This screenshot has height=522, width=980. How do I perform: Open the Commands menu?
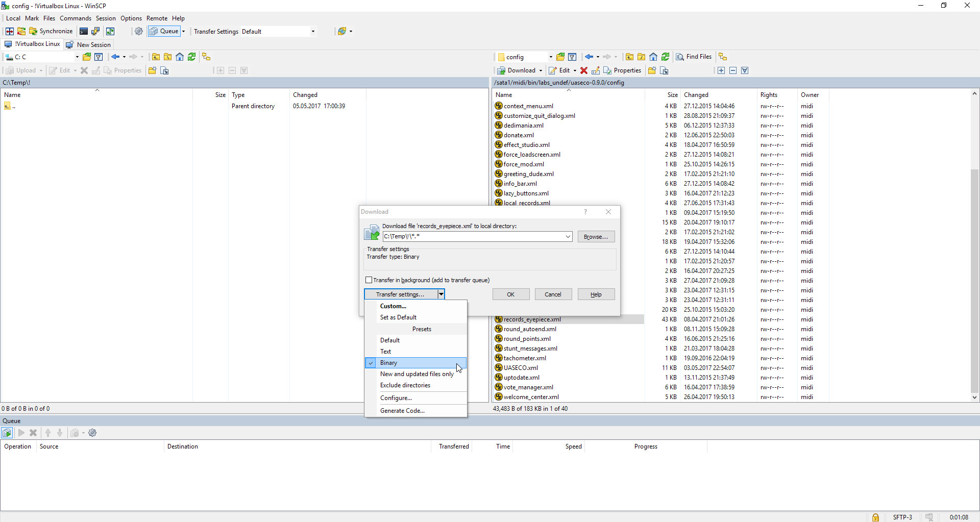pyautogui.click(x=76, y=18)
